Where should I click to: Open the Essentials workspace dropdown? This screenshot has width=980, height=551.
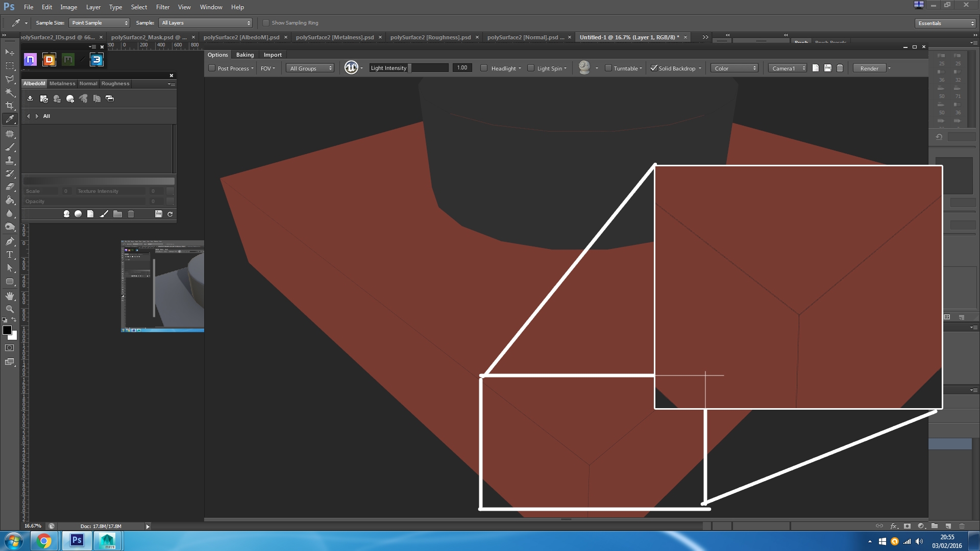pyautogui.click(x=945, y=23)
